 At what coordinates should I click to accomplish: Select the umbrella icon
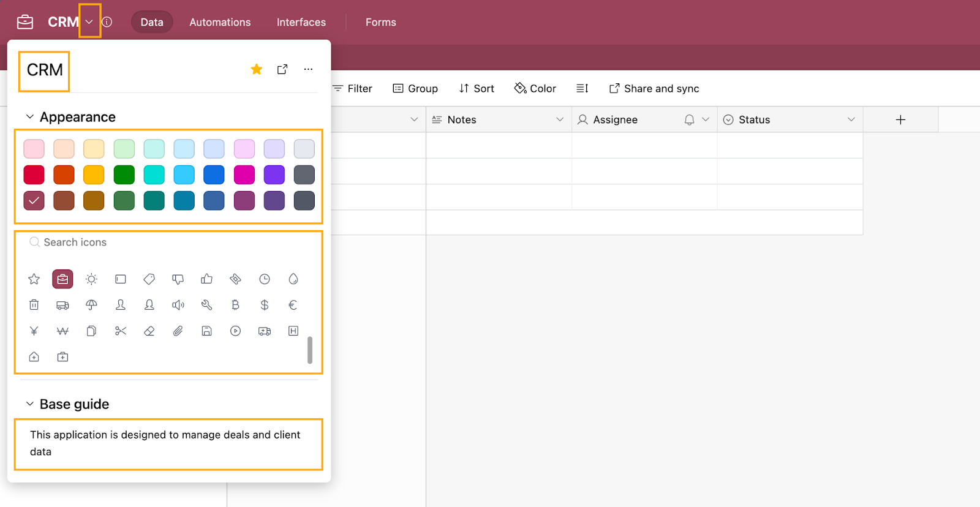(x=91, y=305)
